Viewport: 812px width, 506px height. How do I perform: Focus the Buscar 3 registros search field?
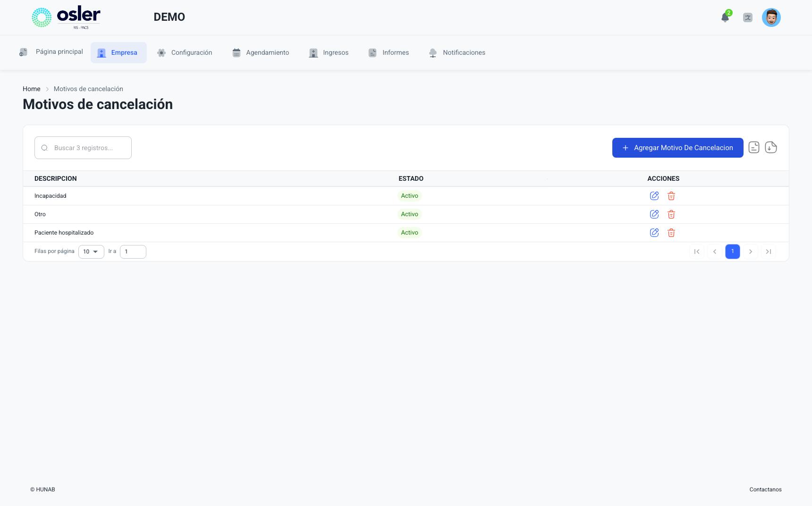pyautogui.click(x=83, y=148)
